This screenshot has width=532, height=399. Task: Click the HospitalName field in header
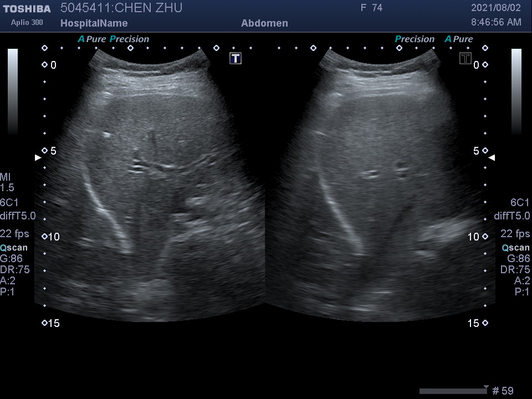pyautogui.click(x=94, y=23)
